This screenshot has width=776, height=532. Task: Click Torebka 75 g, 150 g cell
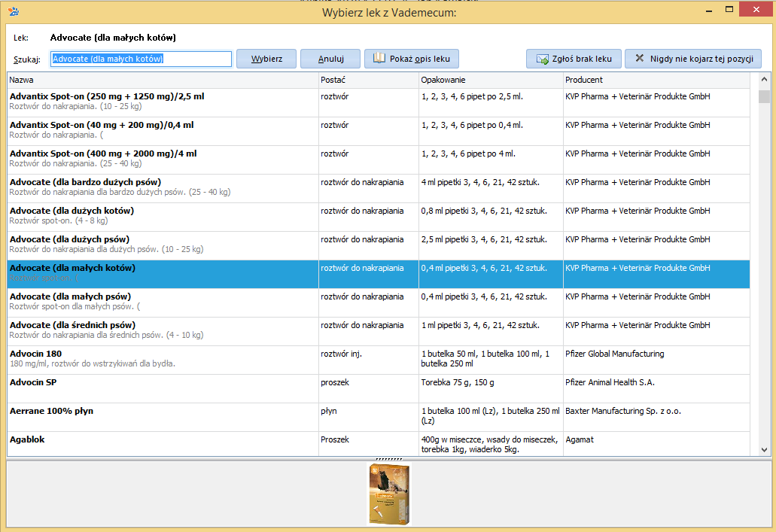(491, 388)
